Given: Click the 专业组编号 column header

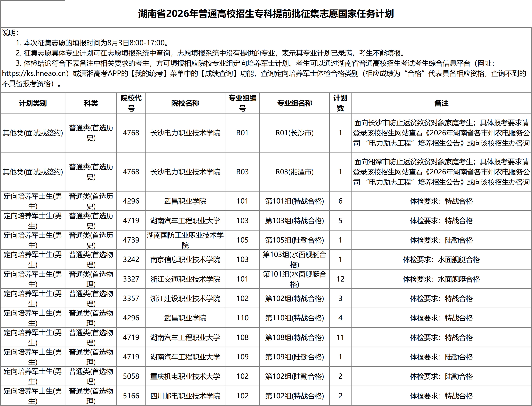Looking at the screenshot, I should point(242,103).
